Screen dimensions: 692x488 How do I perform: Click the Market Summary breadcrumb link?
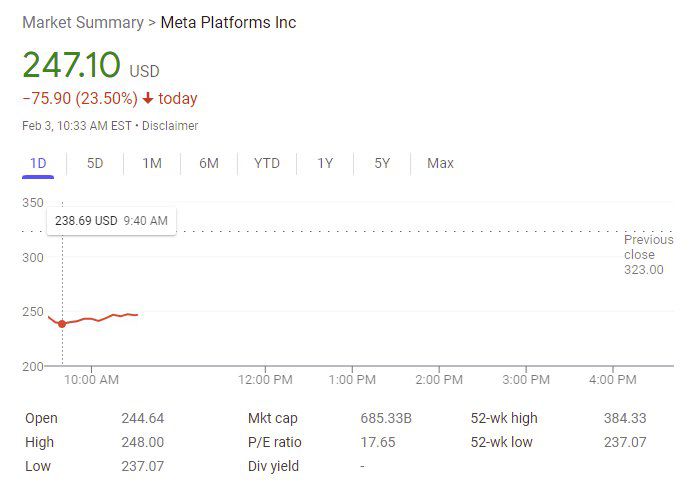pyautogui.click(x=82, y=22)
